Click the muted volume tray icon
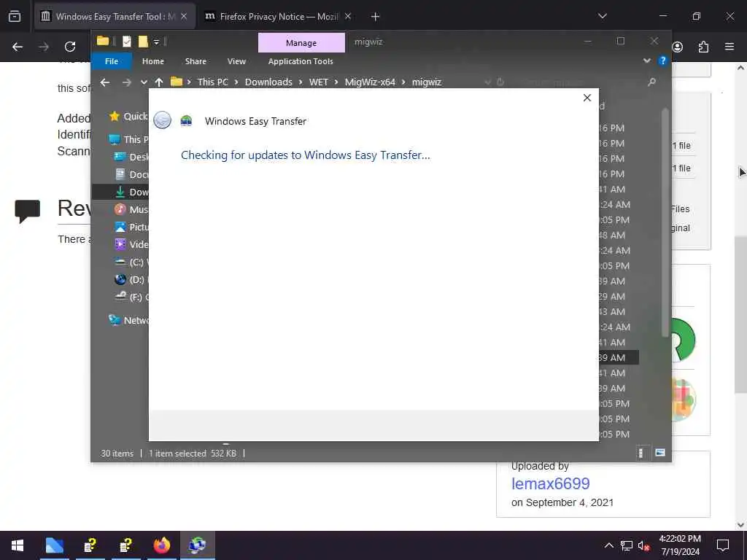This screenshot has height=560, width=747. click(643, 545)
